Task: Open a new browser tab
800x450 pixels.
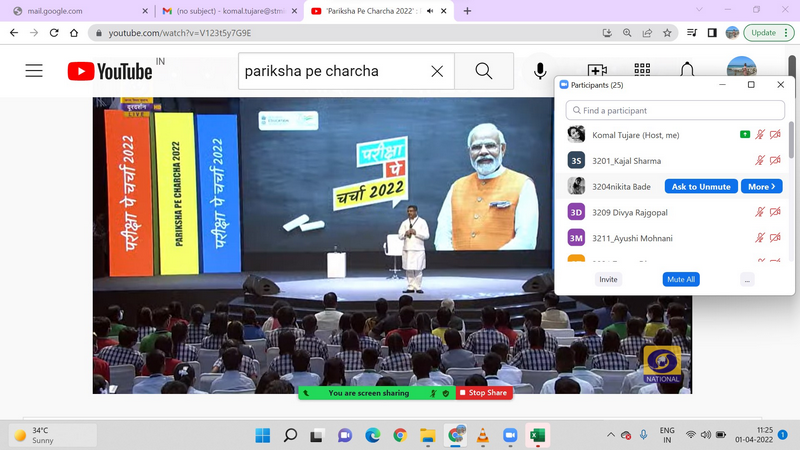Action: coord(467,11)
